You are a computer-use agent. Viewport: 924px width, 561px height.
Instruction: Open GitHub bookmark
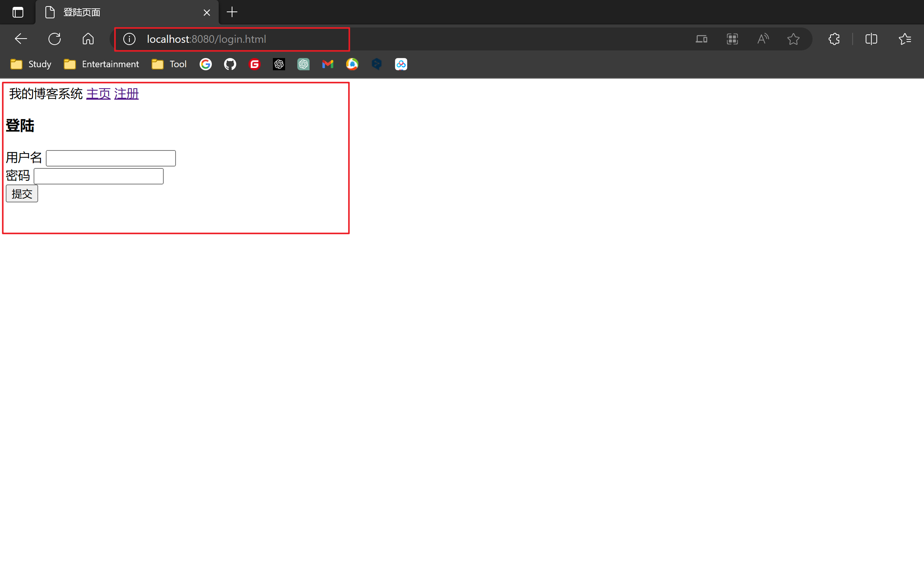click(230, 64)
